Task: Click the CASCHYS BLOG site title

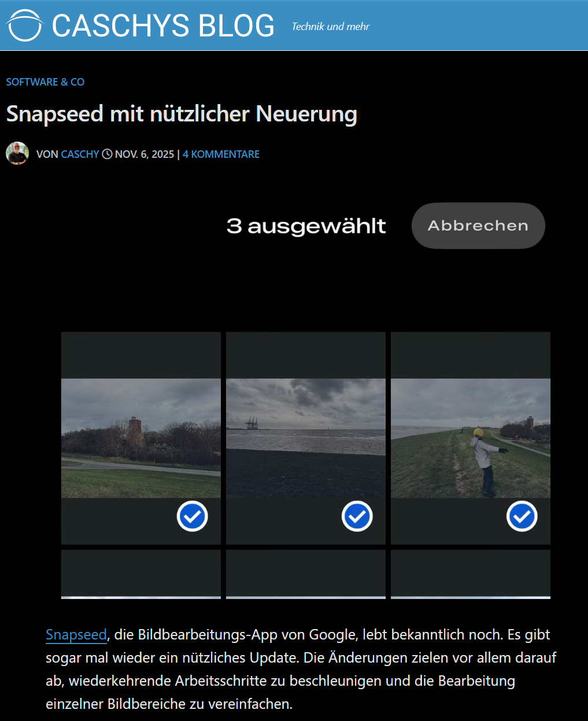Action: pos(163,26)
